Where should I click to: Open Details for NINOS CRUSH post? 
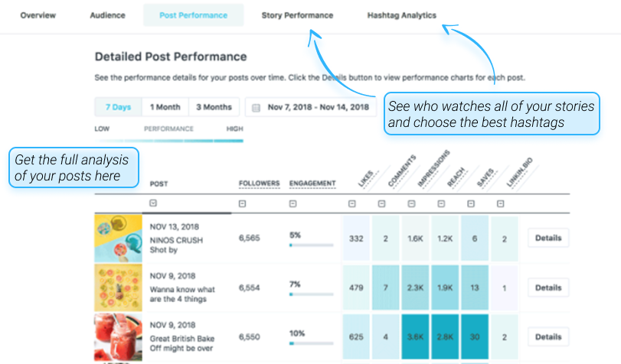[548, 238]
